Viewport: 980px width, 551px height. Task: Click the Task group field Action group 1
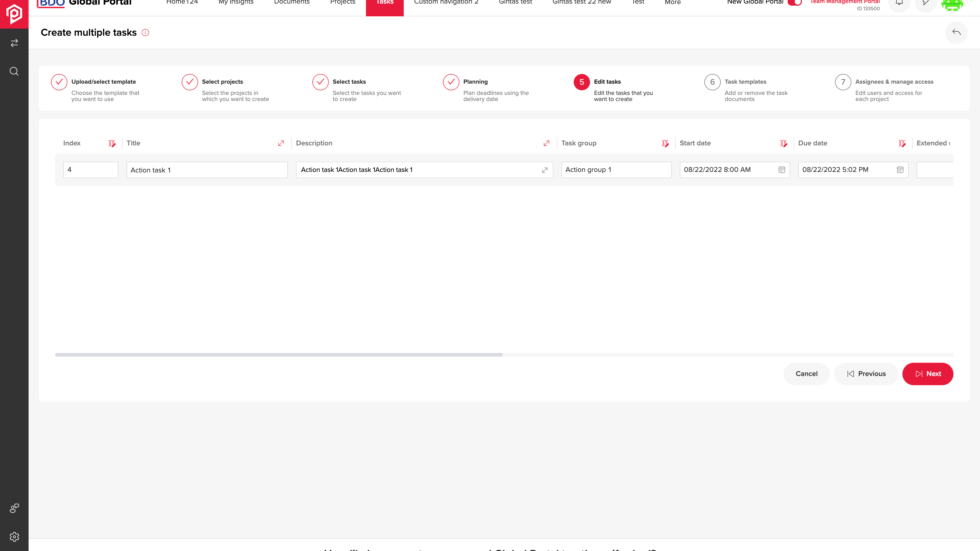pos(616,170)
